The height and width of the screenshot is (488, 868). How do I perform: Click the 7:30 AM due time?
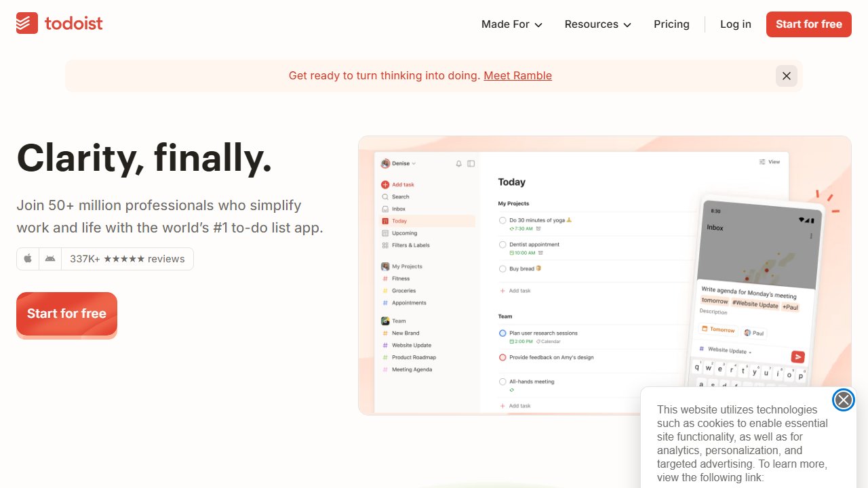click(x=521, y=228)
